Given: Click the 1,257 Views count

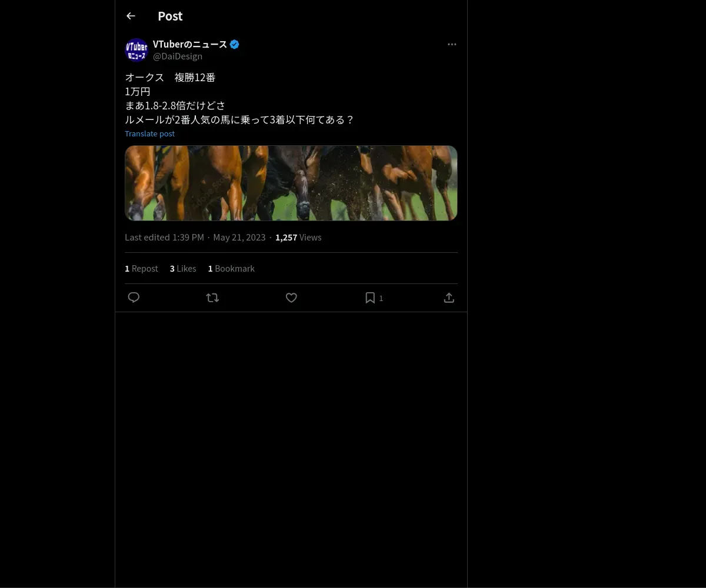Looking at the screenshot, I should (298, 238).
